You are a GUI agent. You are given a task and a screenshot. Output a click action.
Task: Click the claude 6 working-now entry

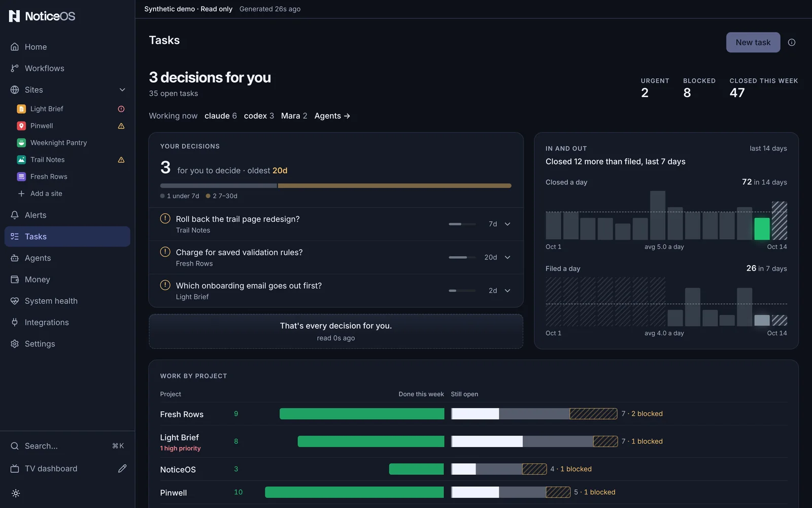221,116
